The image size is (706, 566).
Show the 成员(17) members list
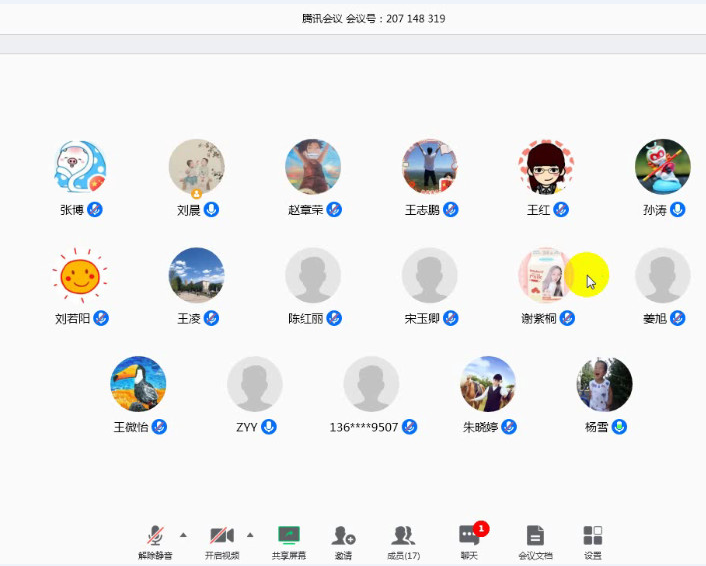(403, 536)
